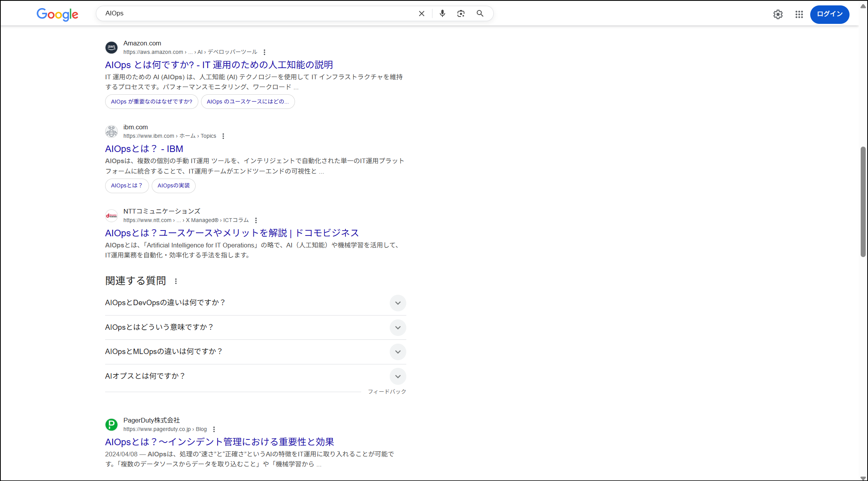Open Google Lens image search
This screenshot has height=481, width=868.
pyautogui.click(x=461, y=13)
